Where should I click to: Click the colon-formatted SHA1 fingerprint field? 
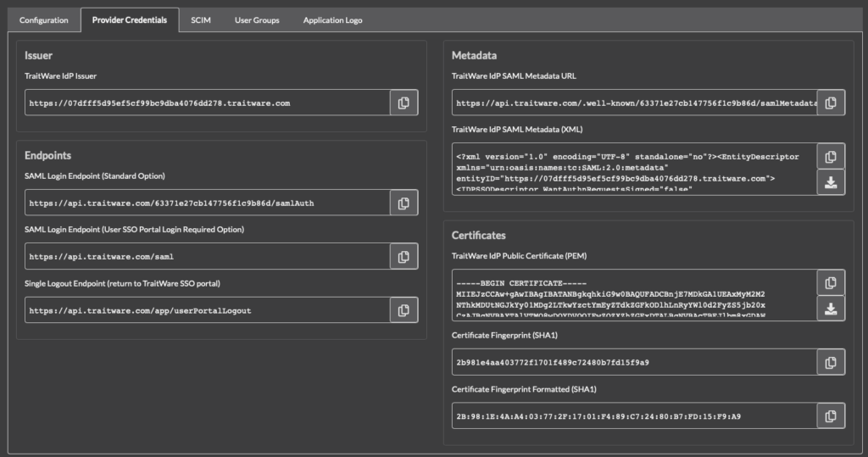pos(635,416)
